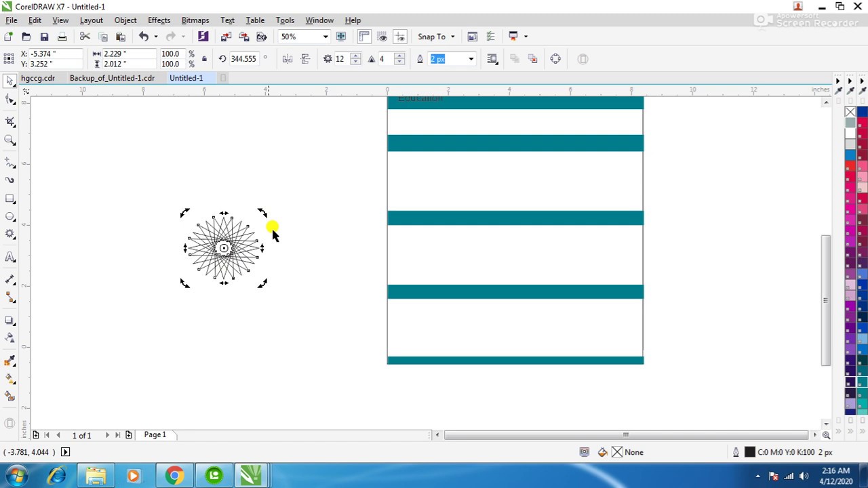
Task: Create a new document
Action: [x=8, y=37]
